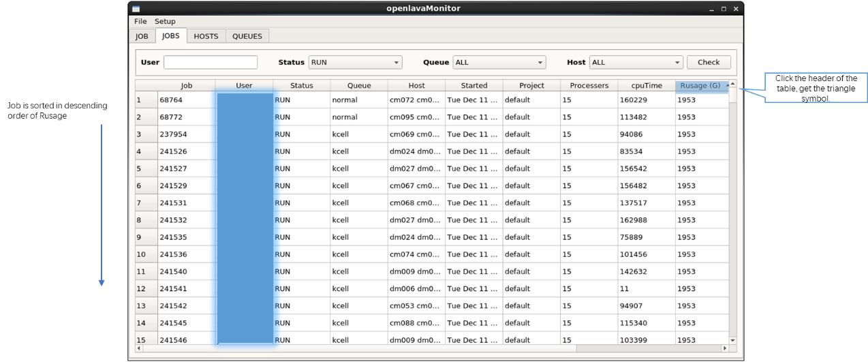Open the window menu icon in title bar
Viewport: 868px width, 362px height.
click(x=136, y=8)
